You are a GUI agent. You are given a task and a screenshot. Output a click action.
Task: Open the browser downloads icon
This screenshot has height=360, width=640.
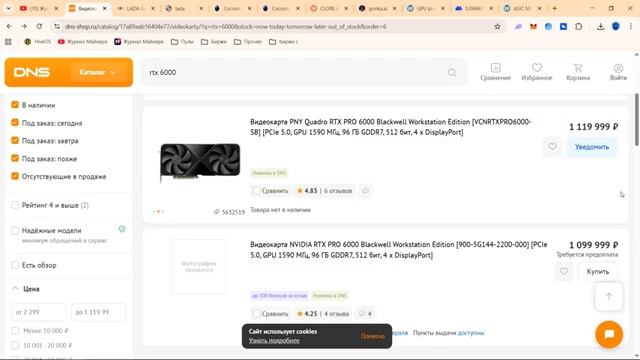click(x=600, y=27)
